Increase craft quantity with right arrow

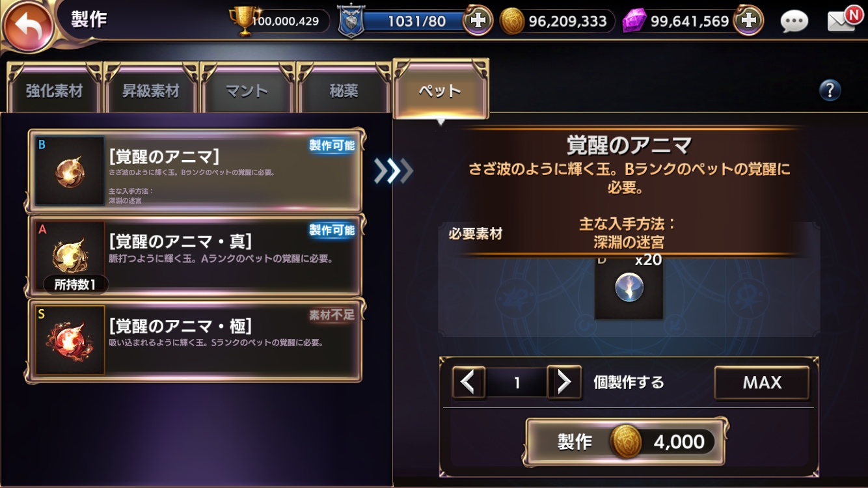point(563,382)
